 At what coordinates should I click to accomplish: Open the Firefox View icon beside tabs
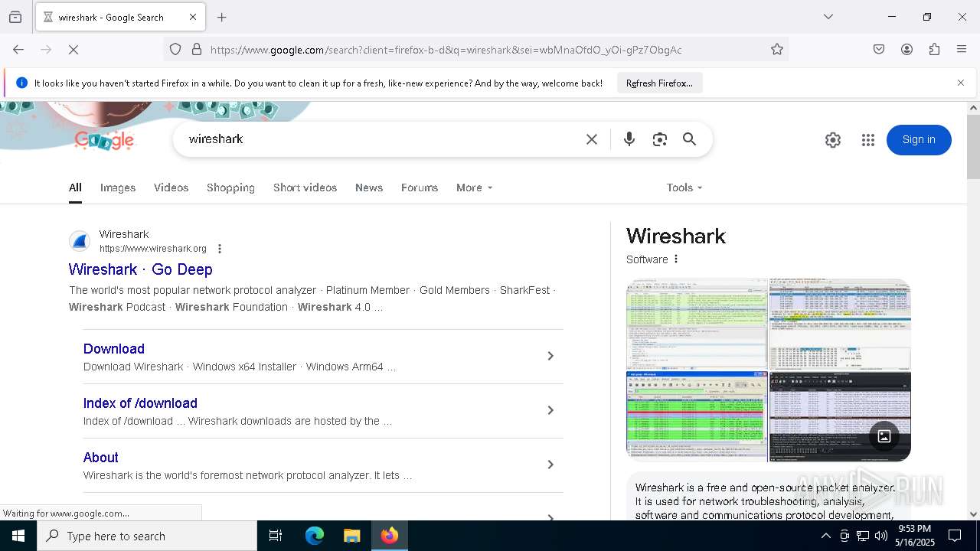click(15, 17)
